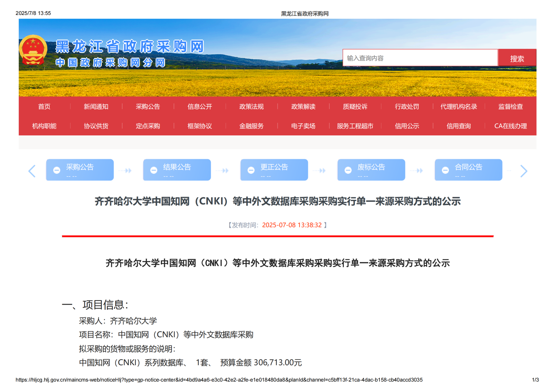Click the 黑龙江省政府采购网 site title banner

130,47
